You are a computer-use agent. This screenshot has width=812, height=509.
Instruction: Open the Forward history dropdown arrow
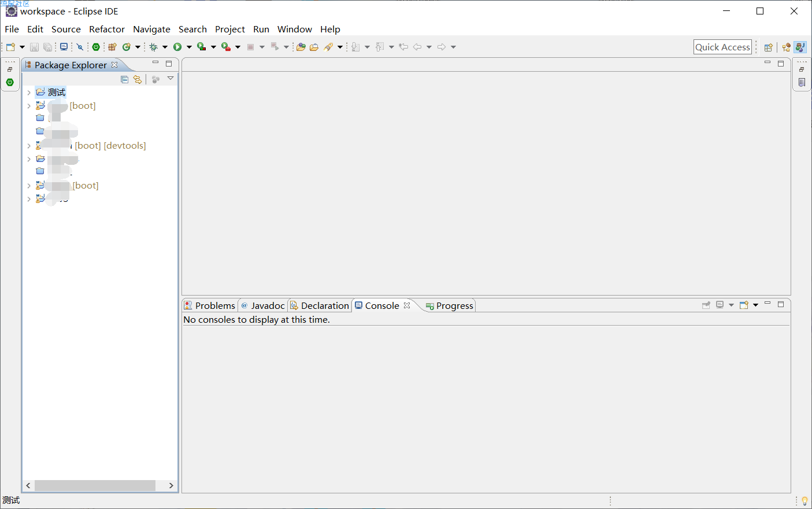[x=454, y=47]
